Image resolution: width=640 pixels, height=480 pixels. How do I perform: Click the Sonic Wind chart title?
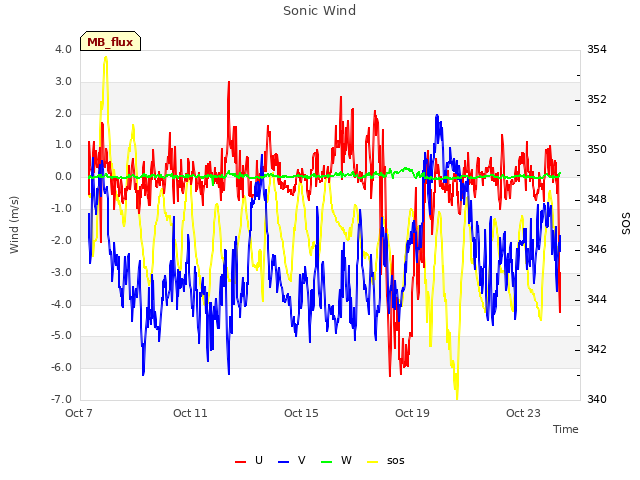pos(320,10)
